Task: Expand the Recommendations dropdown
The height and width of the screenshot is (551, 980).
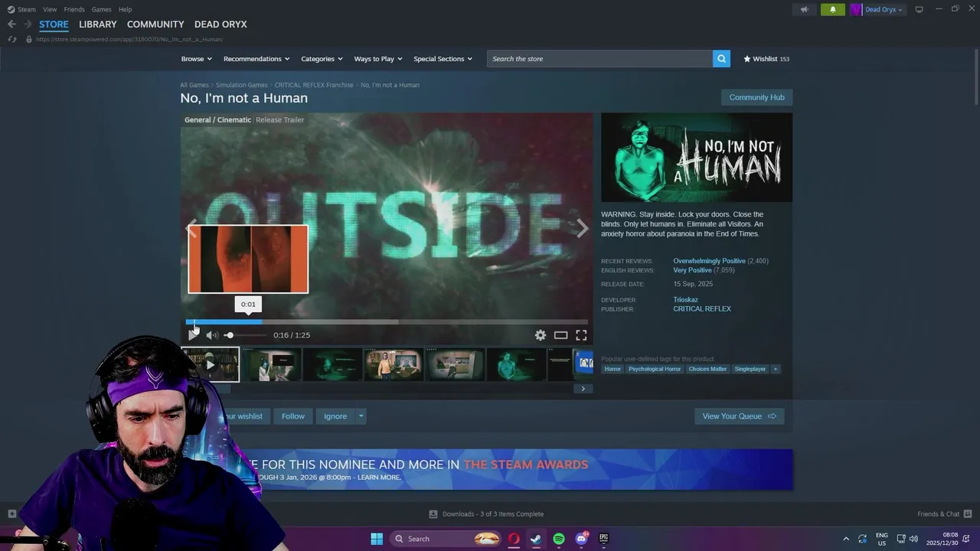Action: (256, 59)
